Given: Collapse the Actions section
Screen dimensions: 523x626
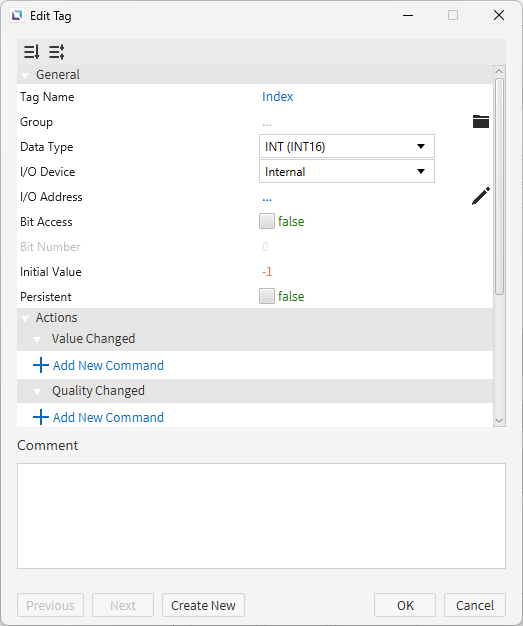Looking at the screenshot, I should (x=25, y=318).
